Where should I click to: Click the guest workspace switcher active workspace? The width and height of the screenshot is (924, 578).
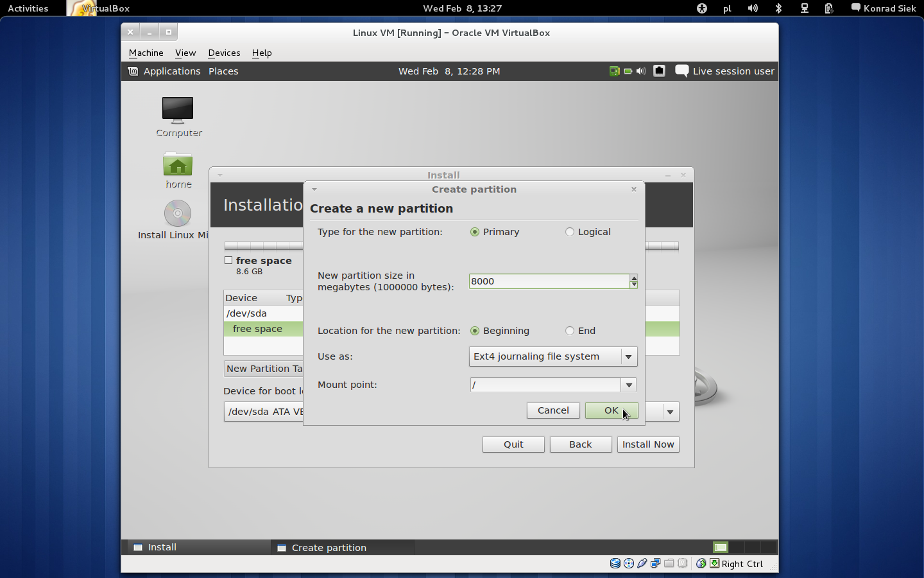(721, 547)
